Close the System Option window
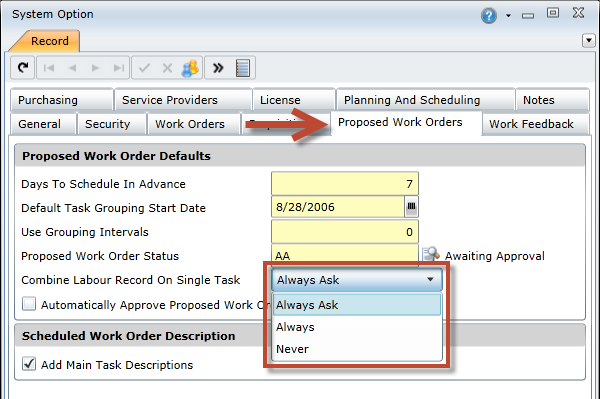Screen dimensions: 600x399 [x=578, y=13]
